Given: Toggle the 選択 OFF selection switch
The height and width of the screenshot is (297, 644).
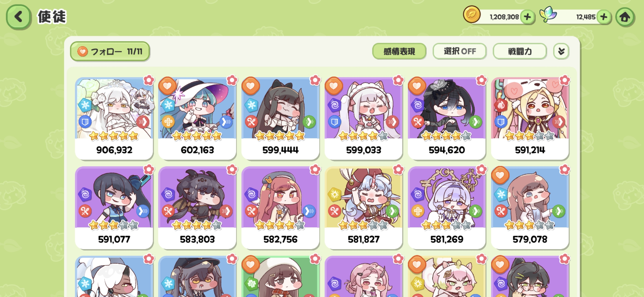Looking at the screenshot, I should (459, 51).
